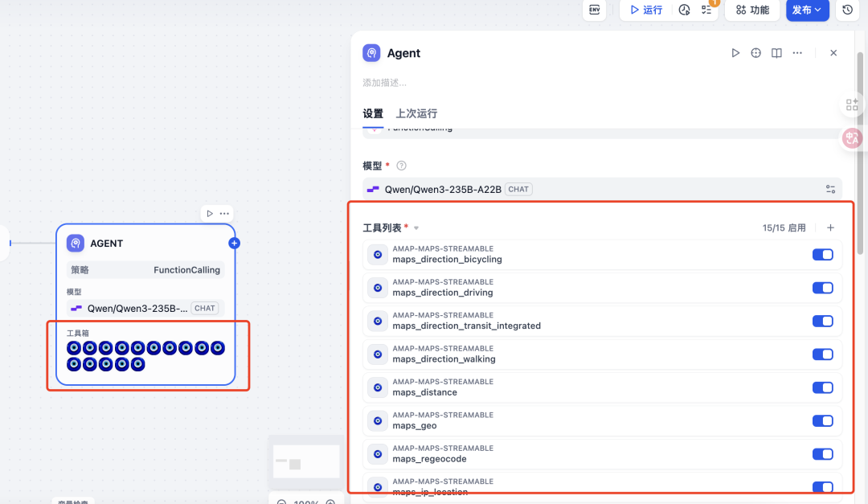Click the maps_direction_walking tool icon

pos(378,354)
